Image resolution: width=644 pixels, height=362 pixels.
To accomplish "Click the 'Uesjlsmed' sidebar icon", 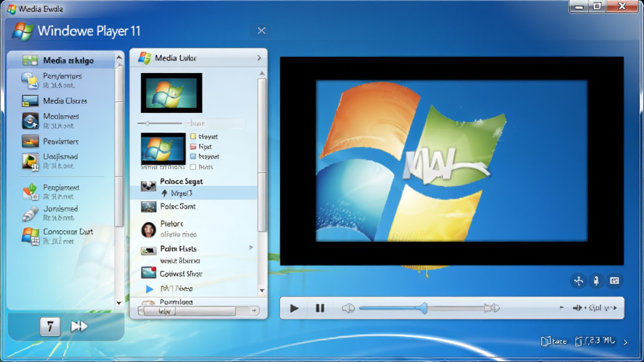I will (x=30, y=162).
